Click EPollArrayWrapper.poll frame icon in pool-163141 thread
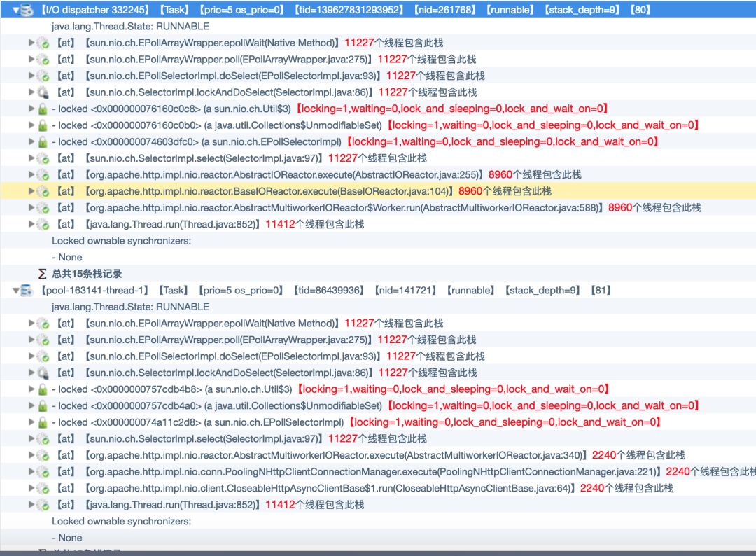This screenshot has height=556, width=756. pyautogui.click(x=43, y=340)
